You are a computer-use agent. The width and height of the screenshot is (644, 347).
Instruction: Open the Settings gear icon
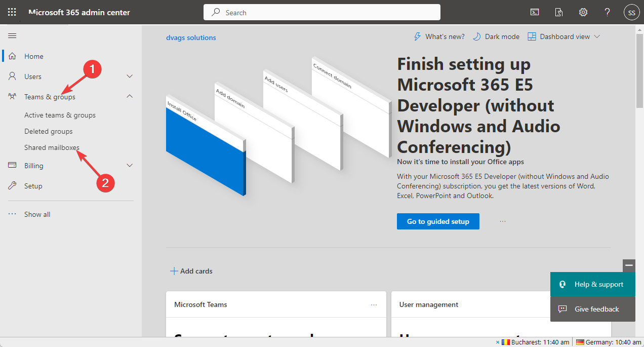click(x=583, y=12)
